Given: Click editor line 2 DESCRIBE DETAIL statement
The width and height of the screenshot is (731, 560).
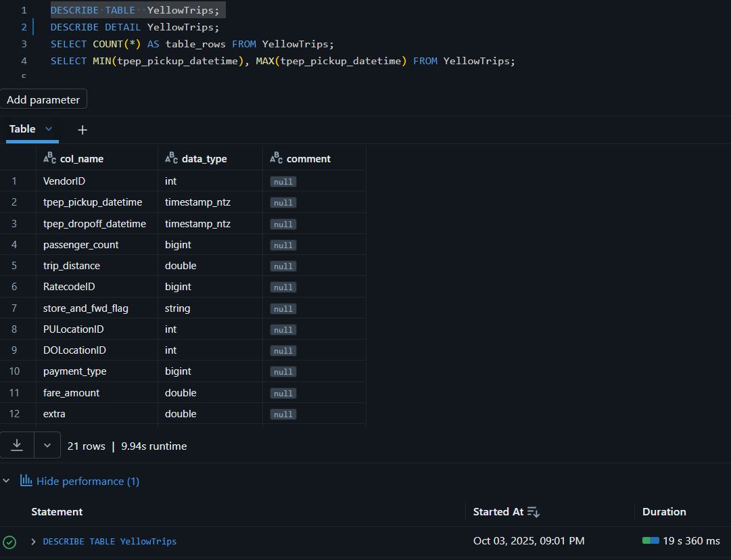Looking at the screenshot, I should [135, 27].
